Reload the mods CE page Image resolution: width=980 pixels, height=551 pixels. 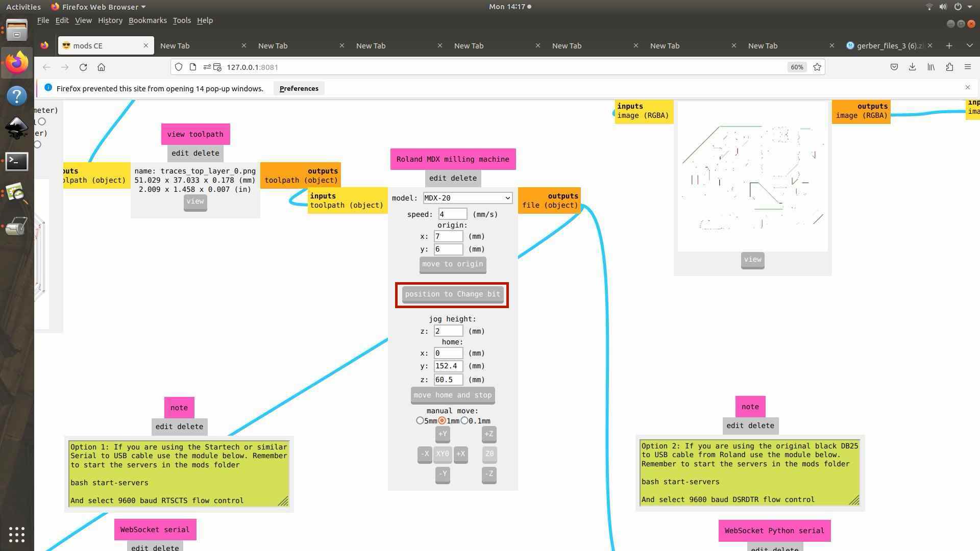83,67
